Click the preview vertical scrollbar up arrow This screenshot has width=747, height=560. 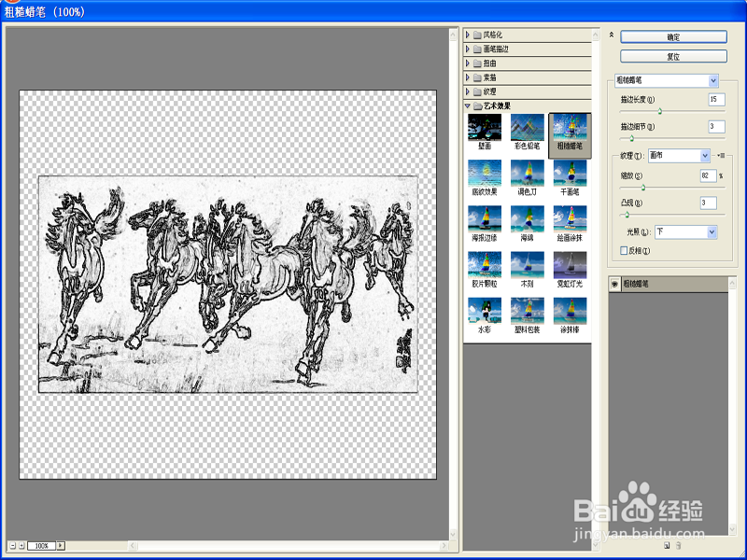[453, 35]
